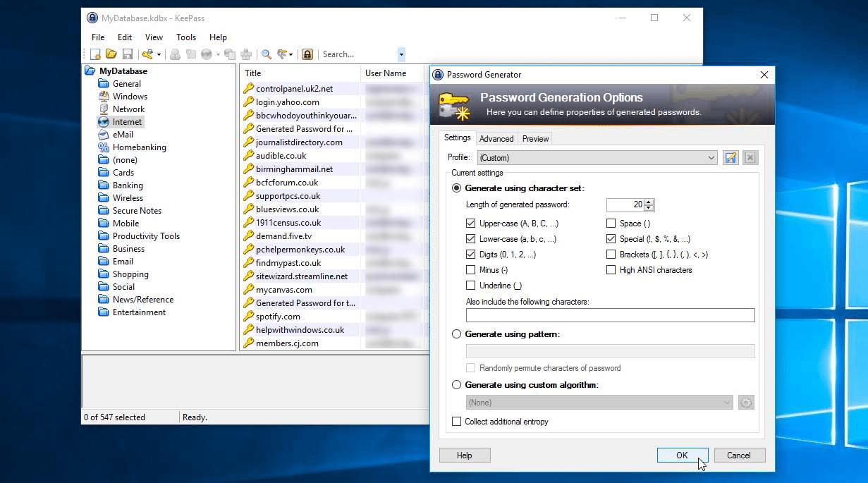Screen dimensions: 868x483
Task: Click Cancel in Password Generator
Action: coord(739,456)
